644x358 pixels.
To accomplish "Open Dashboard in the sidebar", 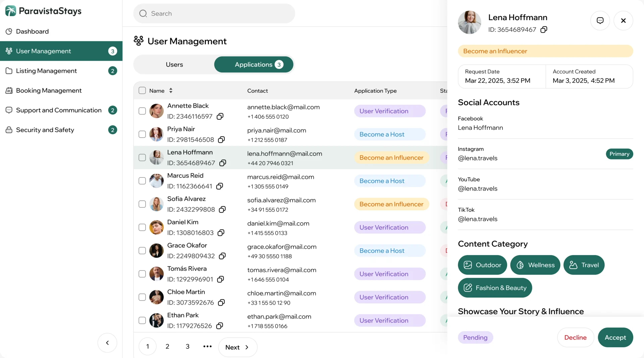I will tap(61, 31).
